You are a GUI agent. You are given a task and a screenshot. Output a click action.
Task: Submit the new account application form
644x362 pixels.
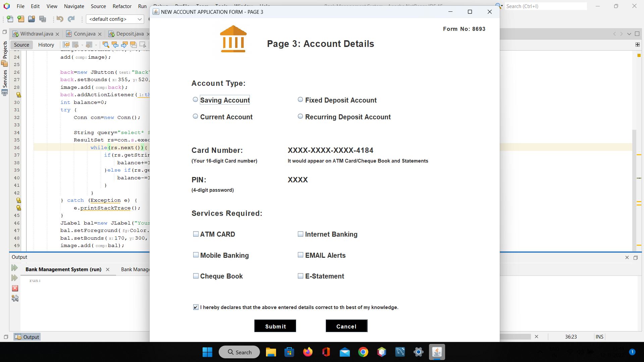275,325
